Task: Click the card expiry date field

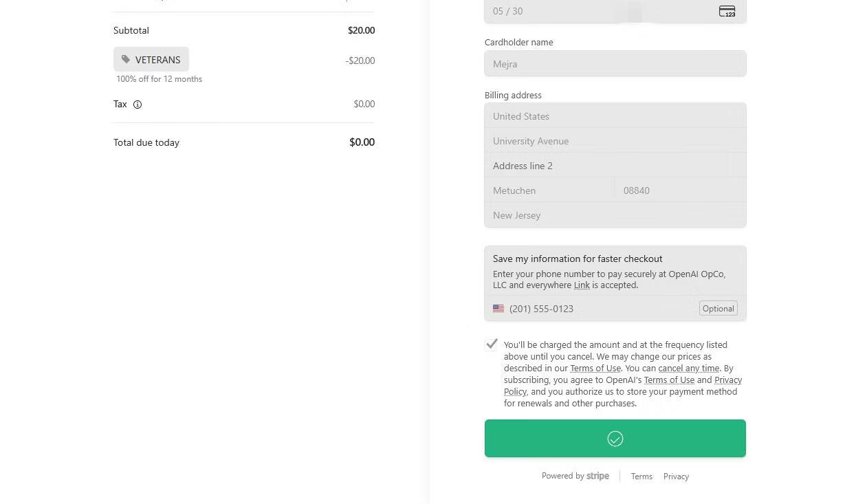Action: (550, 11)
